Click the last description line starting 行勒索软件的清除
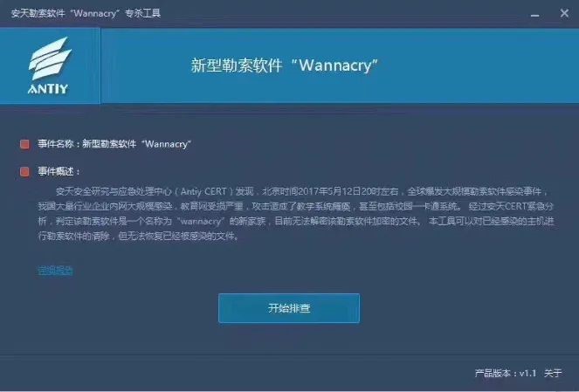The image size is (579, 392). (x=139, y=236)
